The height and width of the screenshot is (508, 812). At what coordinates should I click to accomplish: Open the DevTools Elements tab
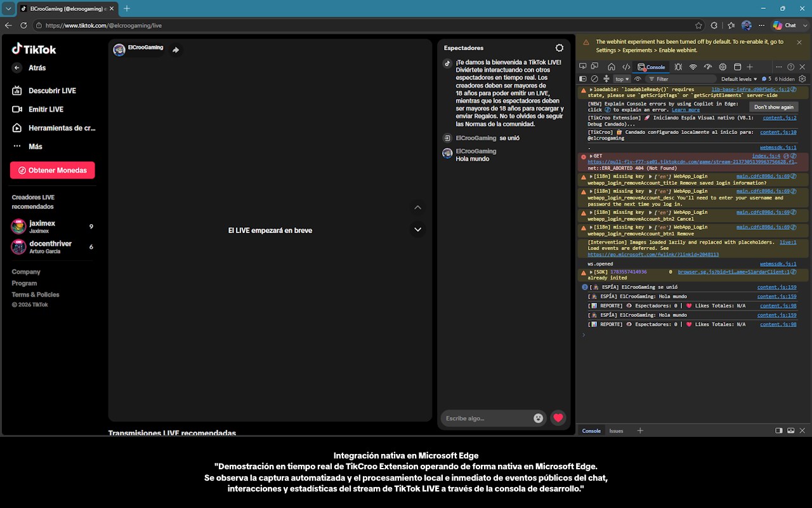pos(626,67)
